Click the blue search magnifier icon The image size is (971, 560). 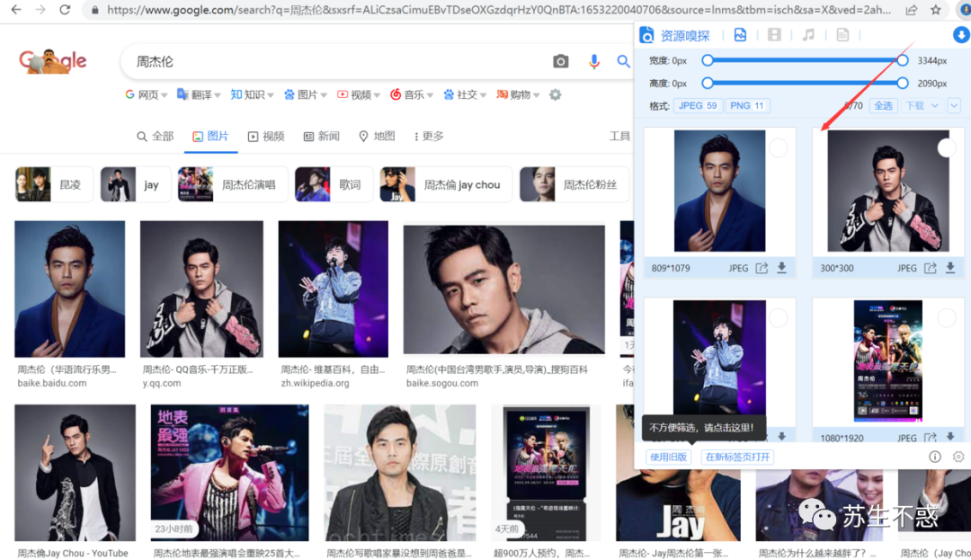tap(623, 61)
